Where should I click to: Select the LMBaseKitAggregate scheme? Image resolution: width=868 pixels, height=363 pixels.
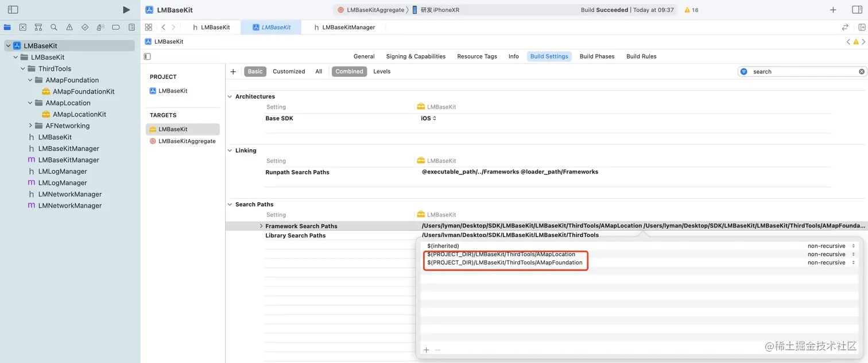(x=371, y=10)
